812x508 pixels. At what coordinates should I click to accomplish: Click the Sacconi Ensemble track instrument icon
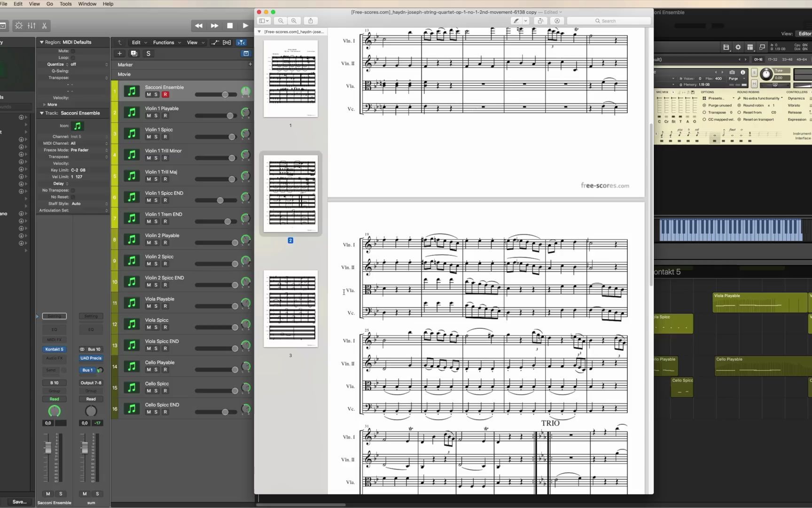132,91
